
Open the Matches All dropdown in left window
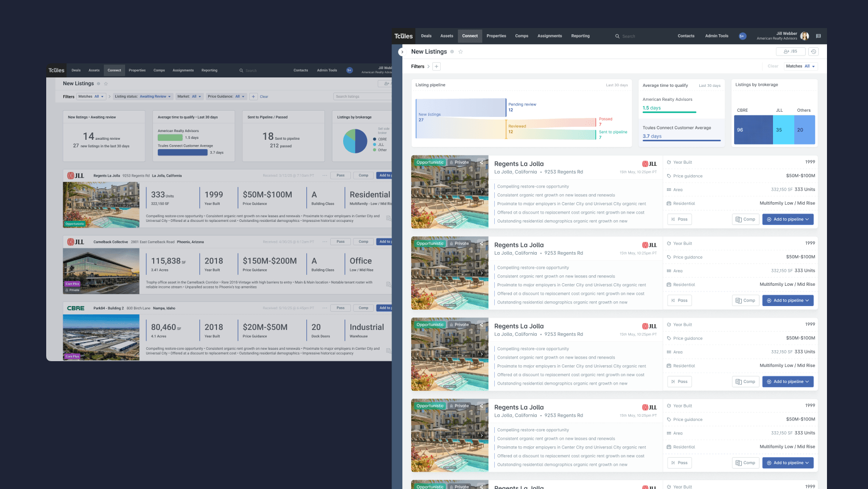(x=91, y=97)
